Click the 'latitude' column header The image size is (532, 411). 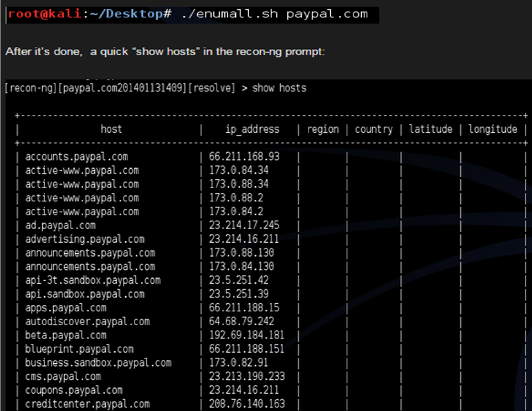click(430, 129)
